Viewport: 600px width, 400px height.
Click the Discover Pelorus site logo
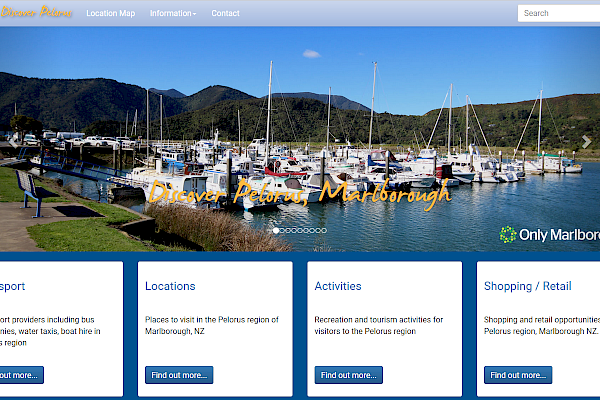[x=36, y=13]
